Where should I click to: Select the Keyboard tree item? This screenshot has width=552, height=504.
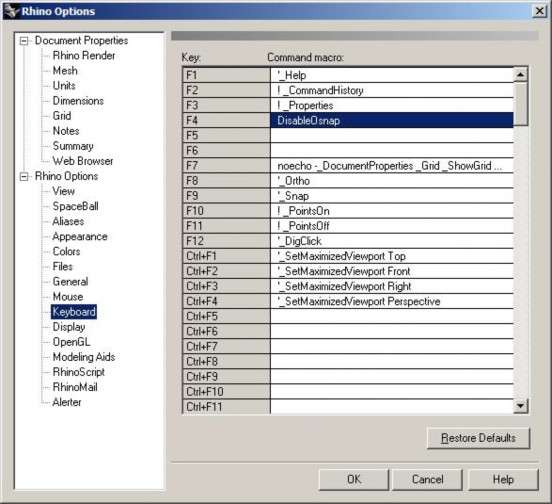pyautogui.click(x=74, y=312)
